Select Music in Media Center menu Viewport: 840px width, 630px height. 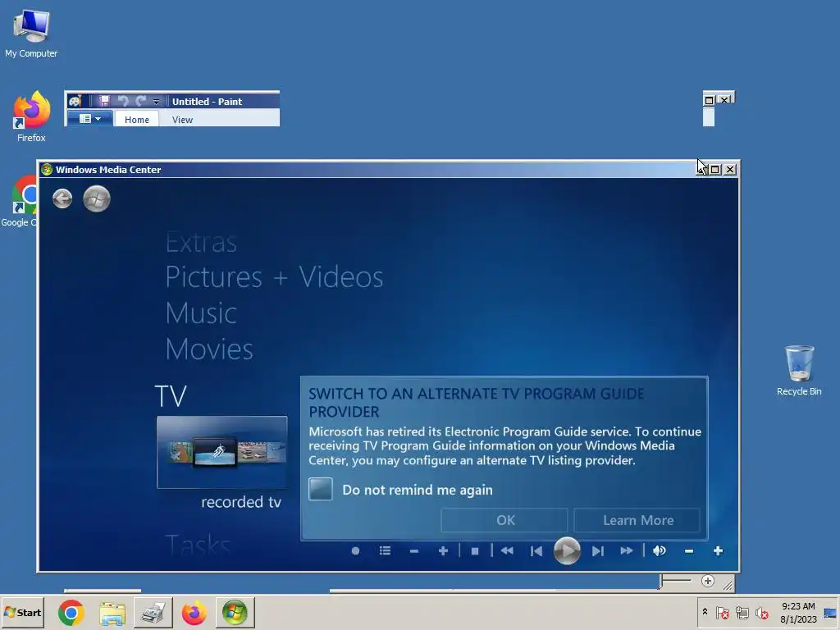201,313
